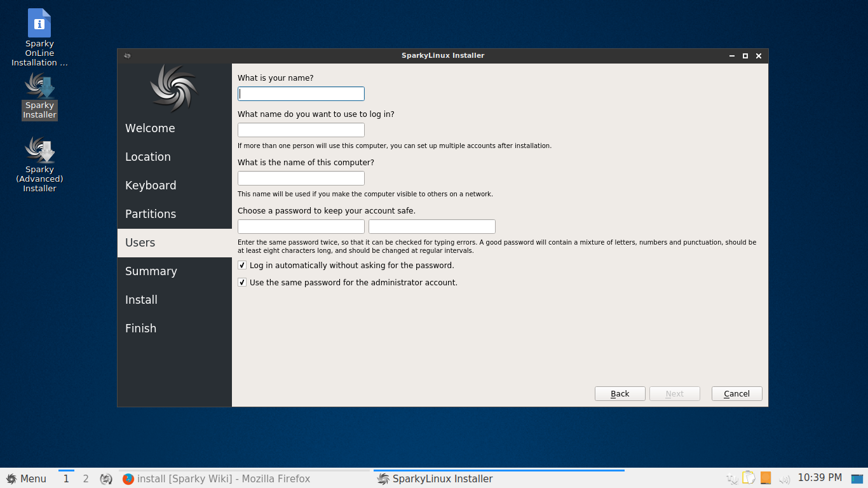The image size is (868, 488).
Task: Click the Location step in the sidebar
Action: click(175, 157)
